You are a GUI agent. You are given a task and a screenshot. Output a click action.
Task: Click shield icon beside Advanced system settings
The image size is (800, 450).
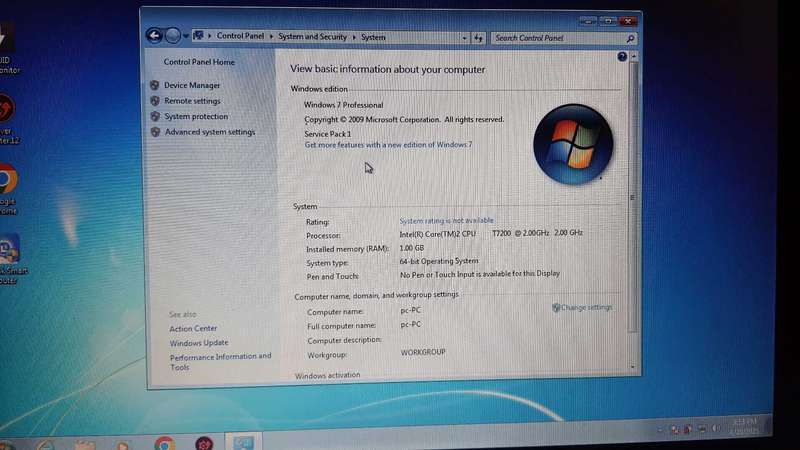[156, 132]
